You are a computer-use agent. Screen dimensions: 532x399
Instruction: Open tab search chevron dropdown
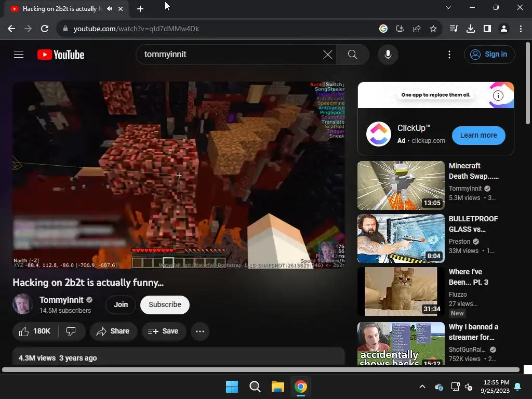pos(448,7)
